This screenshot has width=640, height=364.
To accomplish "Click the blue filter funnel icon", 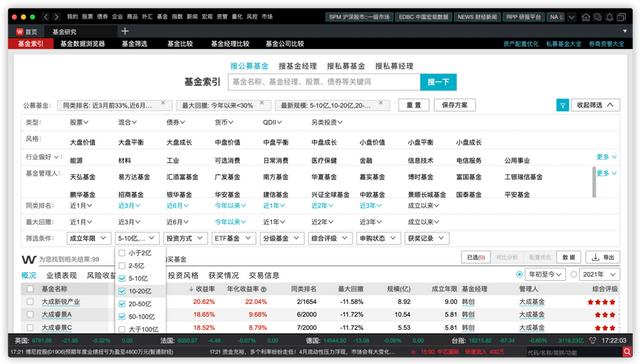I will pyautogui.click(x=562, y=105).
